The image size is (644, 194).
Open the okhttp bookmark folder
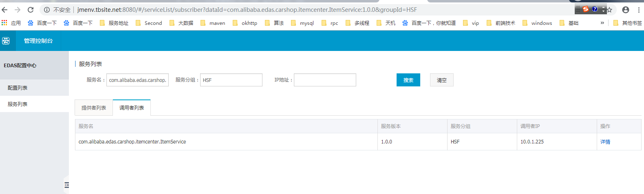click(x=245, y=23)
